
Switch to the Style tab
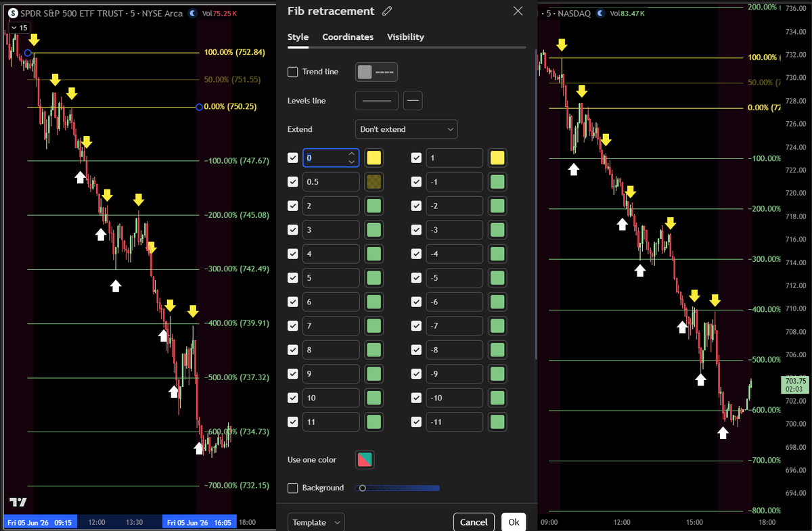[x=298, y=37]
